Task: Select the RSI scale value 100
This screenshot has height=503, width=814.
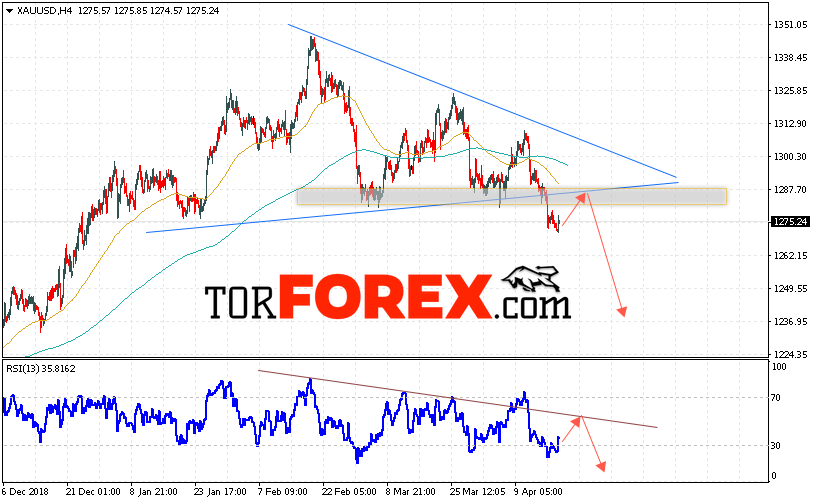Action: (780, 367)
